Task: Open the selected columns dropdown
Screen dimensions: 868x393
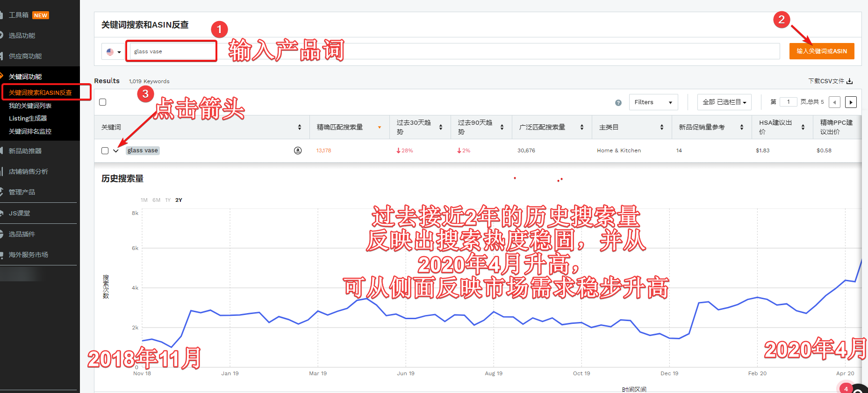Action: point(724,102)
